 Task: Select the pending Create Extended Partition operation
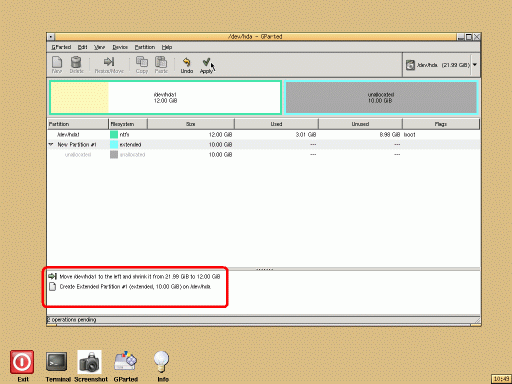135,287
